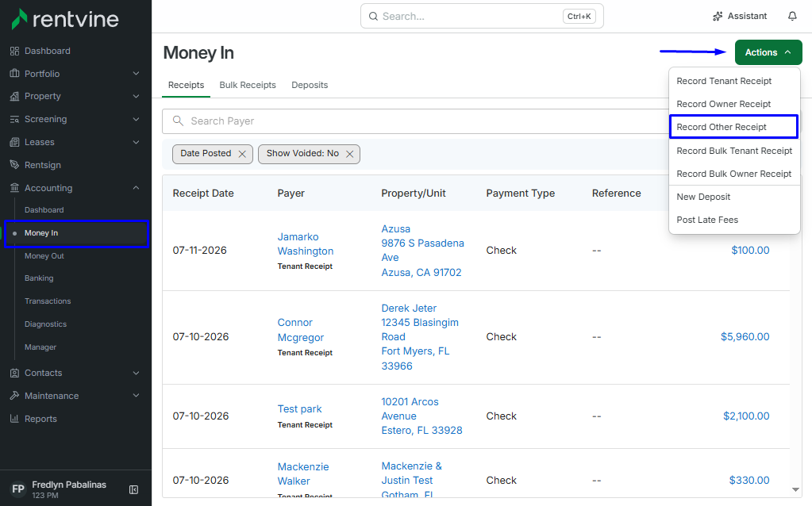Go to Transactions in sidebar
The image size is (812, 506).
pyautogui.click(x=48, y=301)
